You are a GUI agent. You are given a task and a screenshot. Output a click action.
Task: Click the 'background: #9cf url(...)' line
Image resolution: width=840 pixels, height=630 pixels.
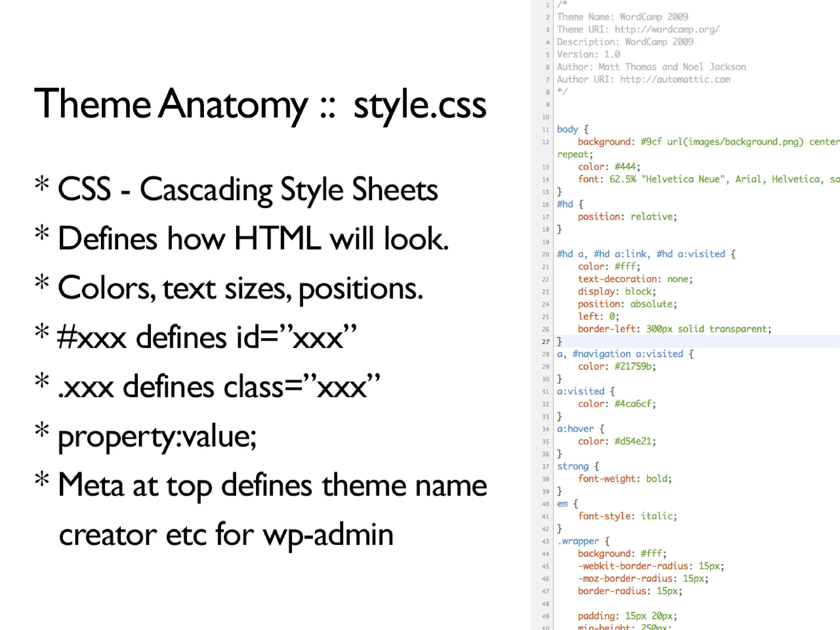point(709,142)
